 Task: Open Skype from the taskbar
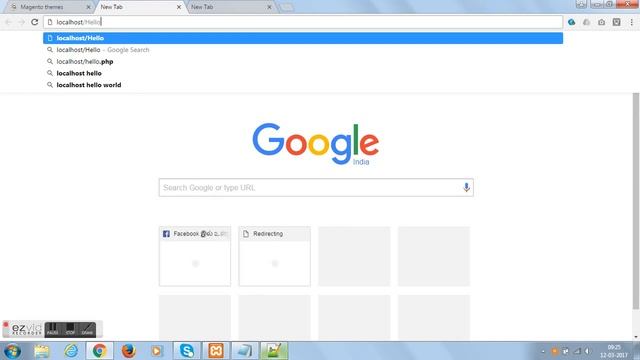click(187, 351)
